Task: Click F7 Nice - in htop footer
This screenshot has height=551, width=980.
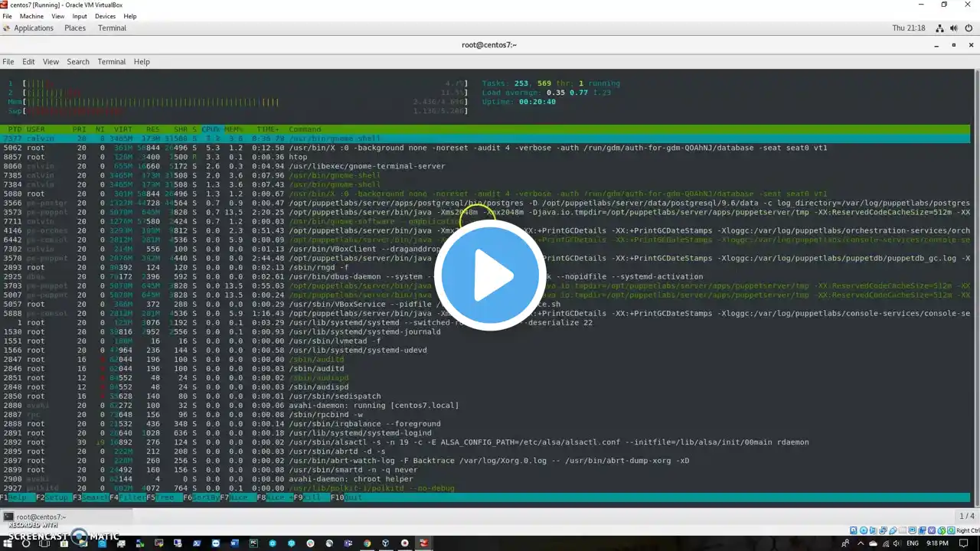Action: coord(238,497)
